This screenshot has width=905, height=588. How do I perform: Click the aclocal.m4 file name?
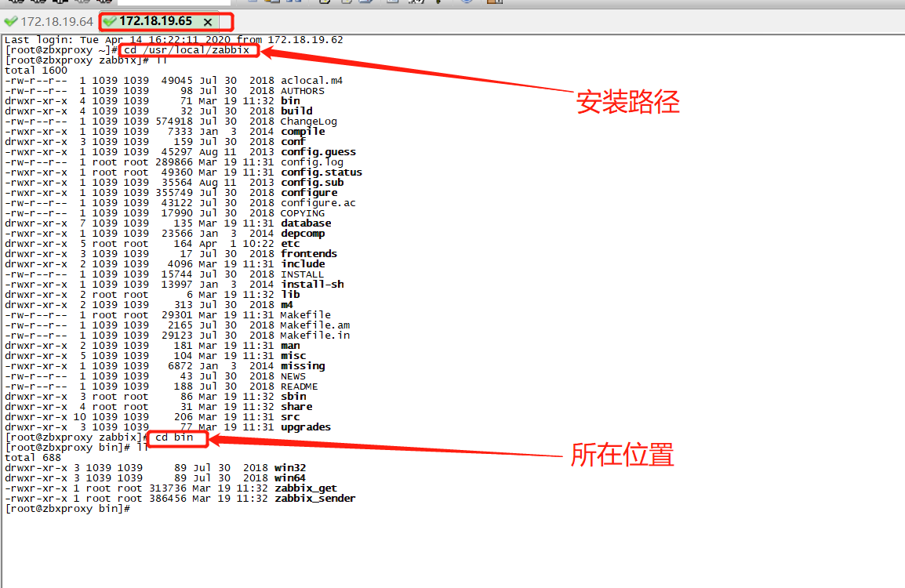[x=311, y=81]
